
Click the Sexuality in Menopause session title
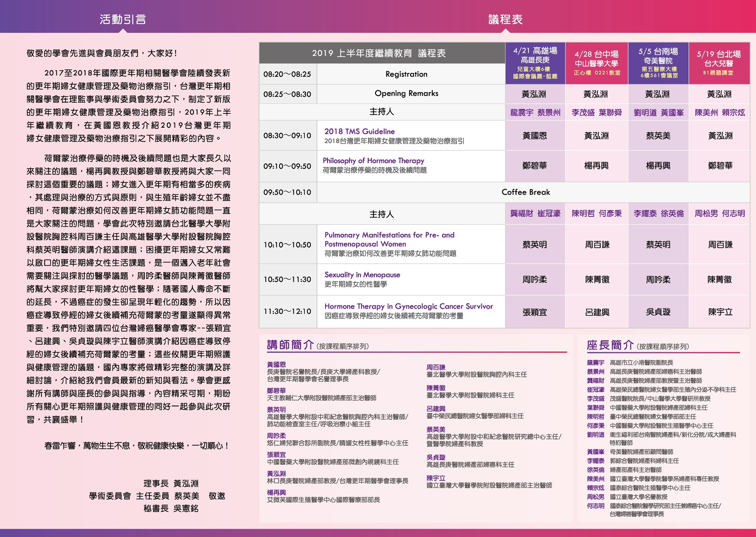[x=362, y=275]
